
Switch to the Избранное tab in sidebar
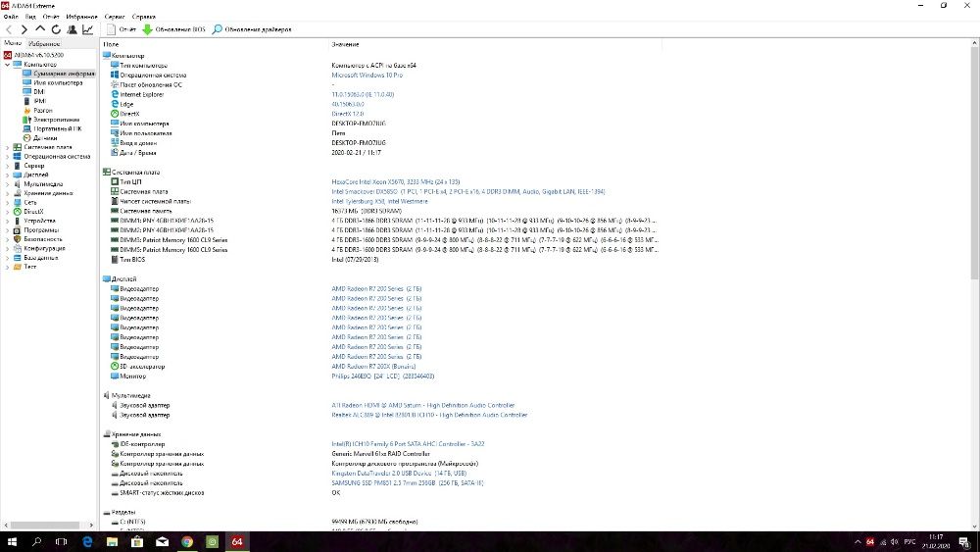(x=44, y=44)
